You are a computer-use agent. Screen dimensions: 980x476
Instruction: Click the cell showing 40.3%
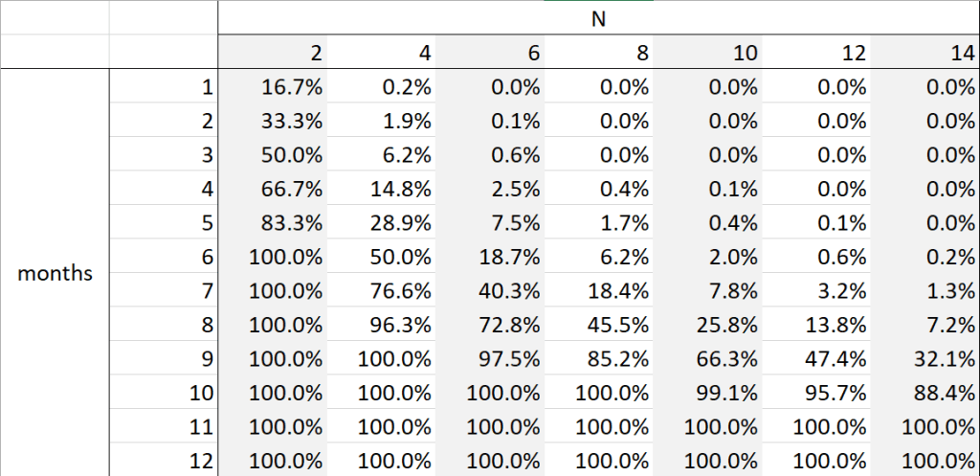(509, 289)
